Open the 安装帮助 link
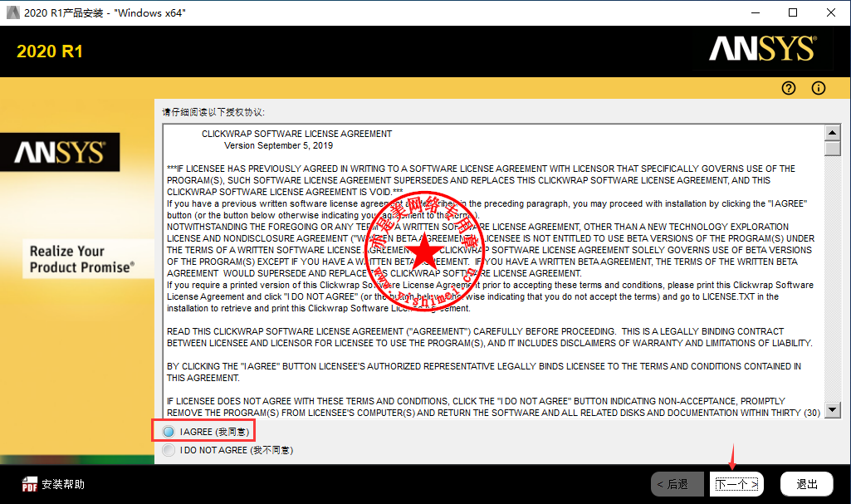 tap(63, 484)
